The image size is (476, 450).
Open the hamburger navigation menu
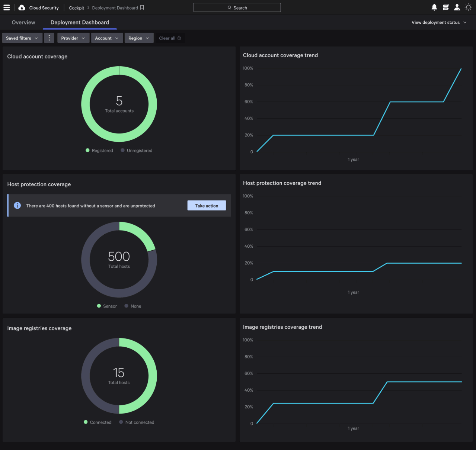pyautogui.click(x=7, y=7)
